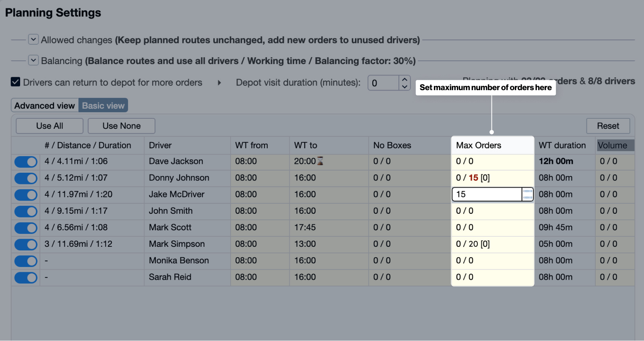644x341 pixels.
Task: Expand the Allowed changes section
Action: (33, 39)
